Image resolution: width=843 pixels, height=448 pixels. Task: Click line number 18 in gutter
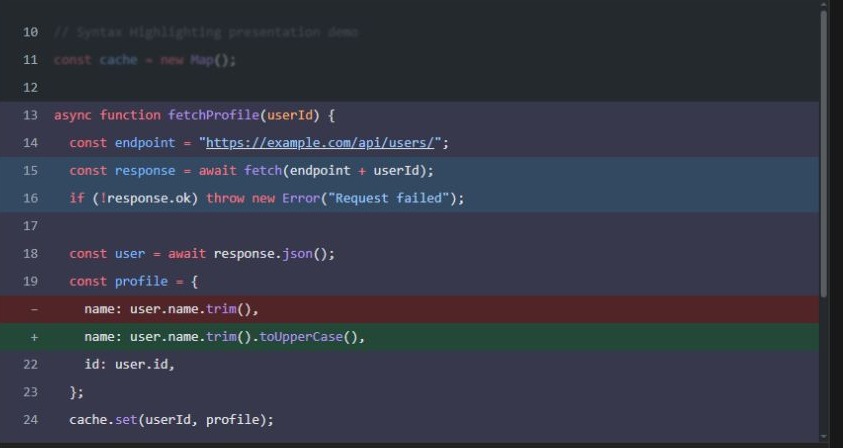pyautogui.click(x=31, y=254)
